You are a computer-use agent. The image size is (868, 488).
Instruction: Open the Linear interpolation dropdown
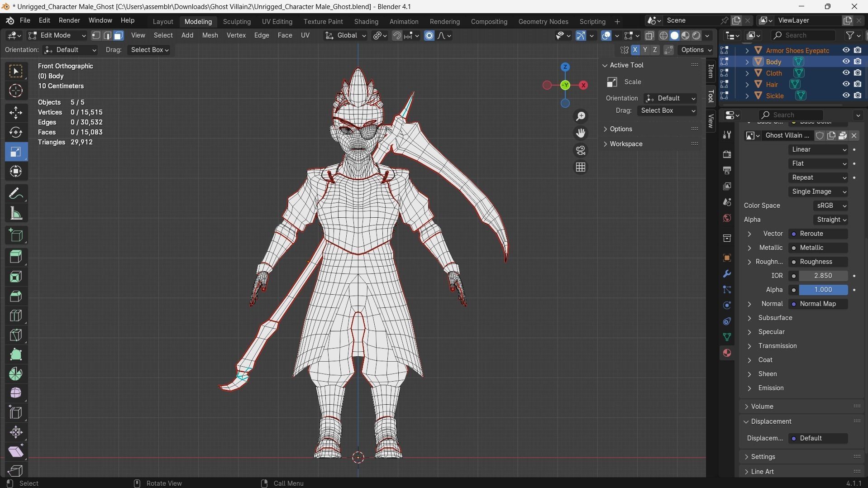(818, 149)
